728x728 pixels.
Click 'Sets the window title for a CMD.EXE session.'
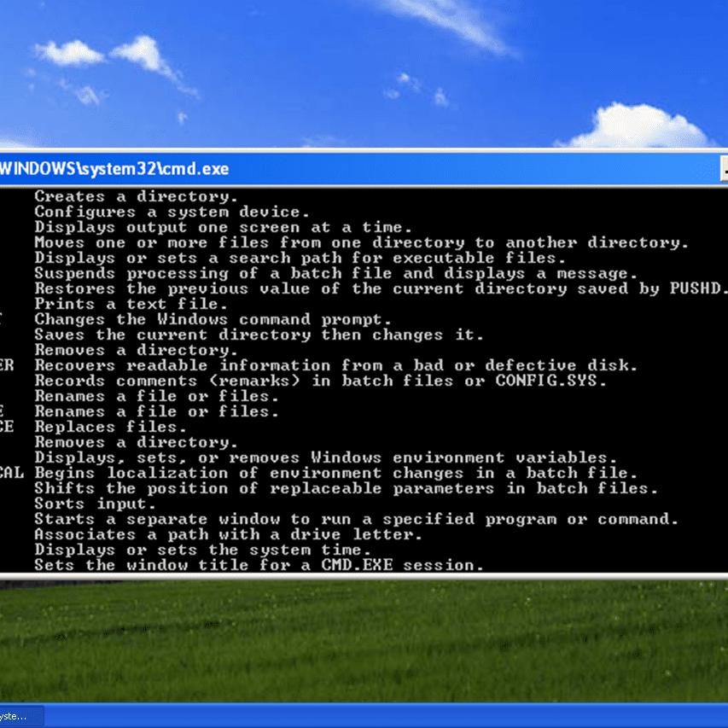[x=259, y=565]
